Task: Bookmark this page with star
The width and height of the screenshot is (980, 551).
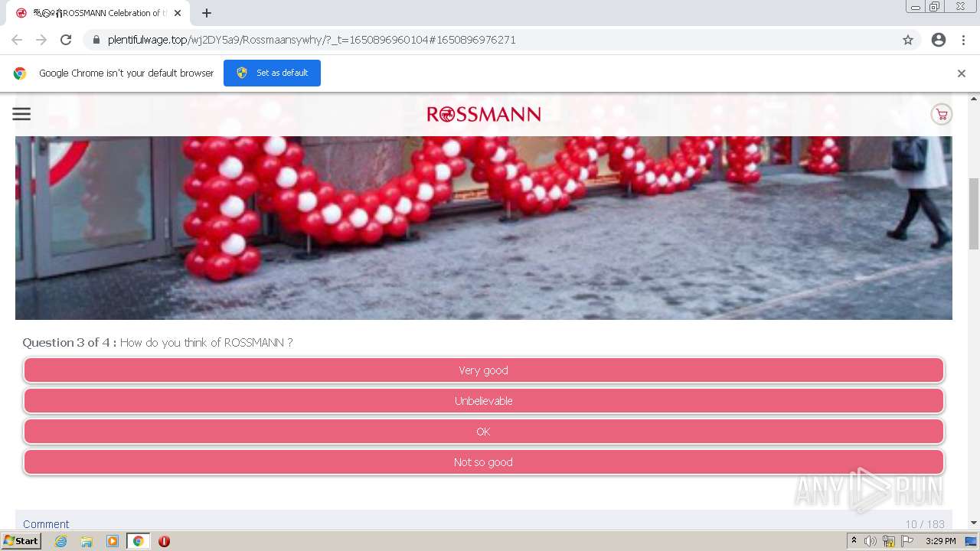Action: pos(908,40)
